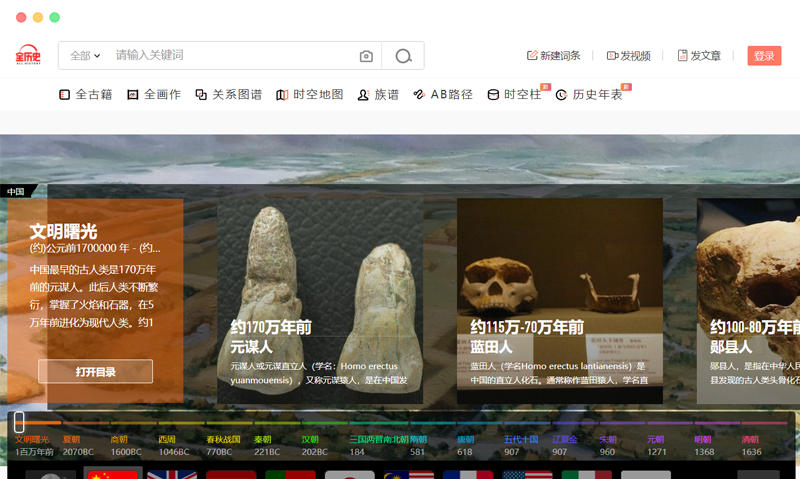Select 宋朝 960 on the timeline

coord(607,445)
